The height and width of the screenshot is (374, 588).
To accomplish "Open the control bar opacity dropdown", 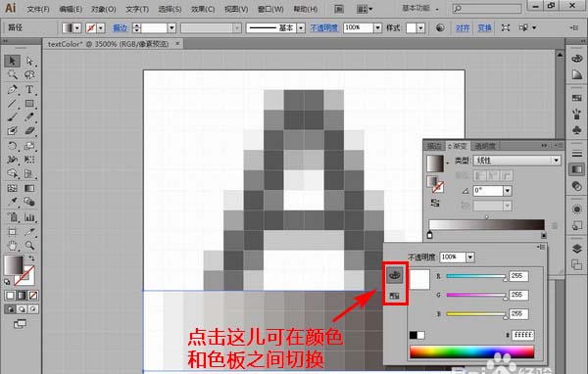I will 377,27.
